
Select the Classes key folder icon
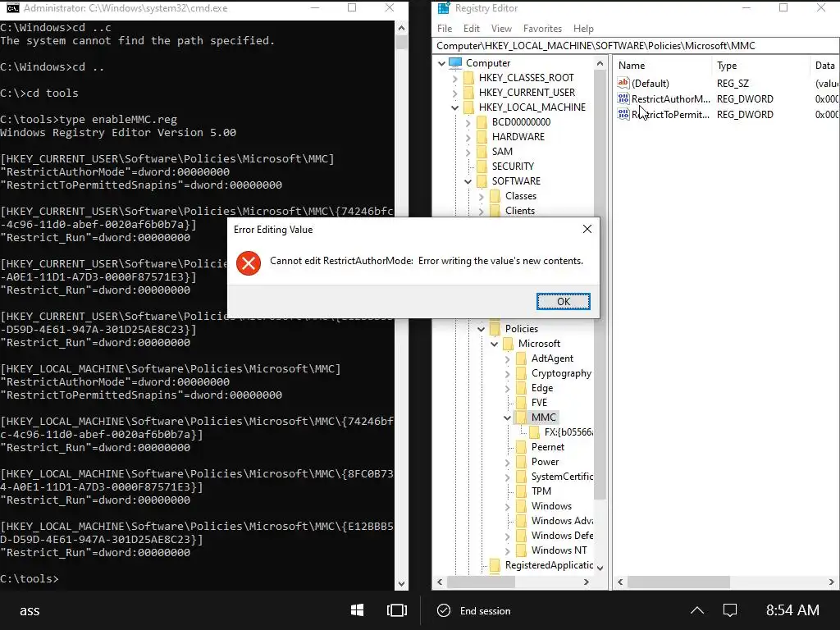pyautogui.click(x=495, y=196)
